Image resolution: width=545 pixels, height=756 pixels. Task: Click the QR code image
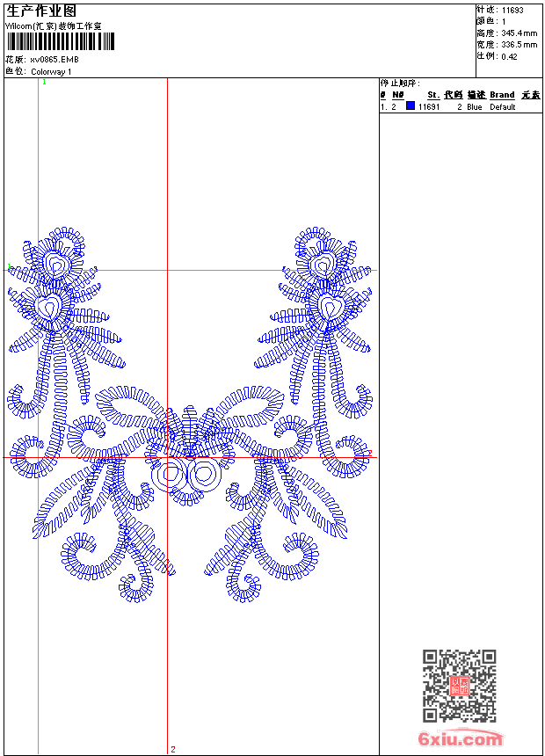[x=459, y=686]
